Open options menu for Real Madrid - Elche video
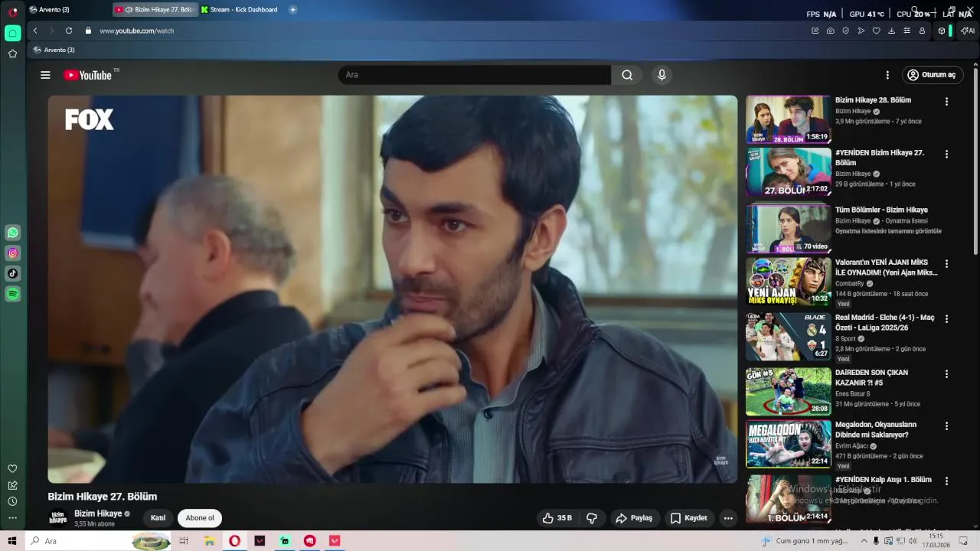Viewport: 980px width, 551px height. [946, 319]
